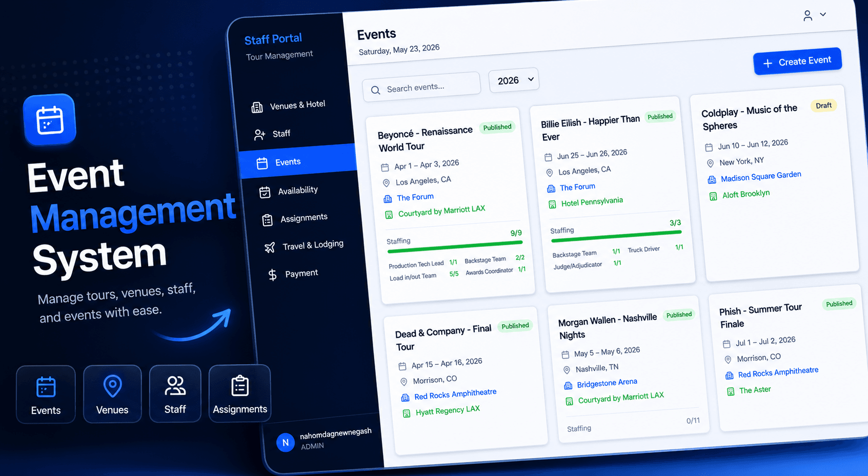This screenshot has height=476, width=868.
Task: Click venue icon beside Madison Square Garden
Action: pos(712,180)
